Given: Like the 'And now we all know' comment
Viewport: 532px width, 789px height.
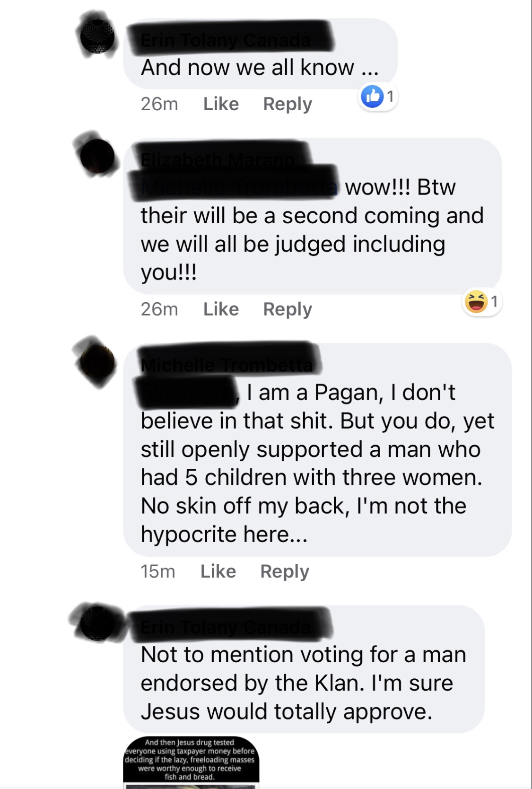Looking at the screenshot, I should (221, 104).
